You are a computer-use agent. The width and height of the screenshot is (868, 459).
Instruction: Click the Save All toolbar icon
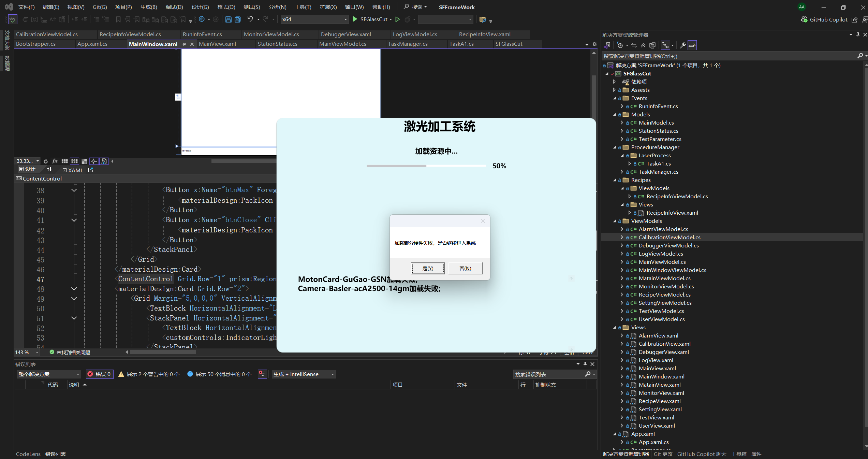pos(238,19)
